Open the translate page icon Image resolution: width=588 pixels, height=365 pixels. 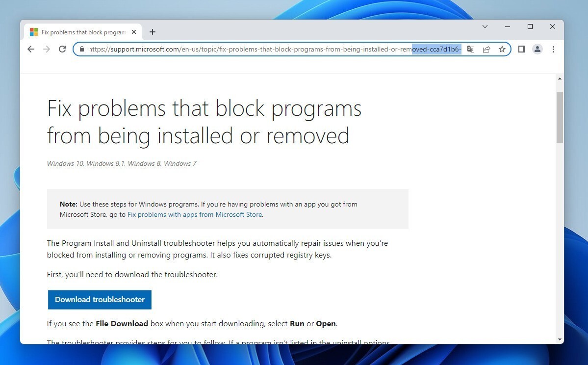471,49
